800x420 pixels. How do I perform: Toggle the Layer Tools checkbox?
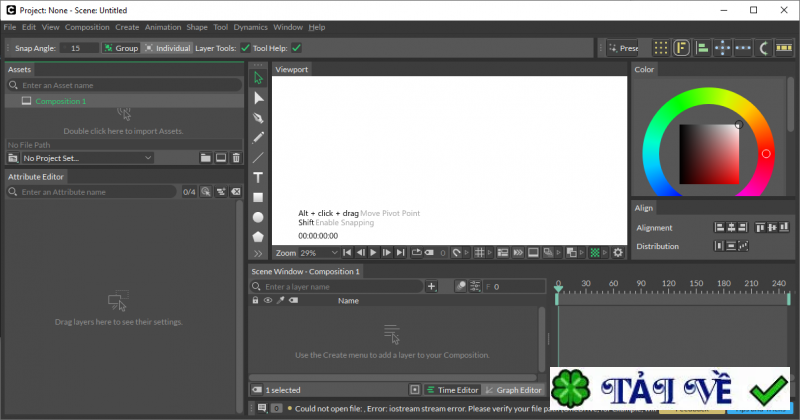coord(245,47)
